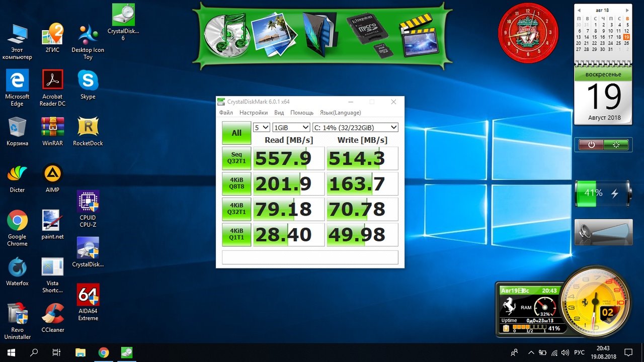This screenshot has width=644, height=362.
Task: Open Task View on taskbar
Action: [57, 352]
